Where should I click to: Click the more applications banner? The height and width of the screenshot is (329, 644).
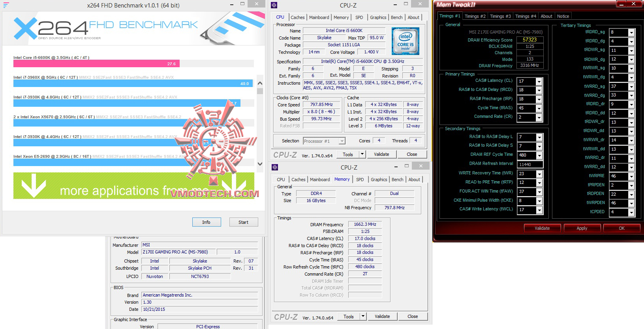point(134,185)
